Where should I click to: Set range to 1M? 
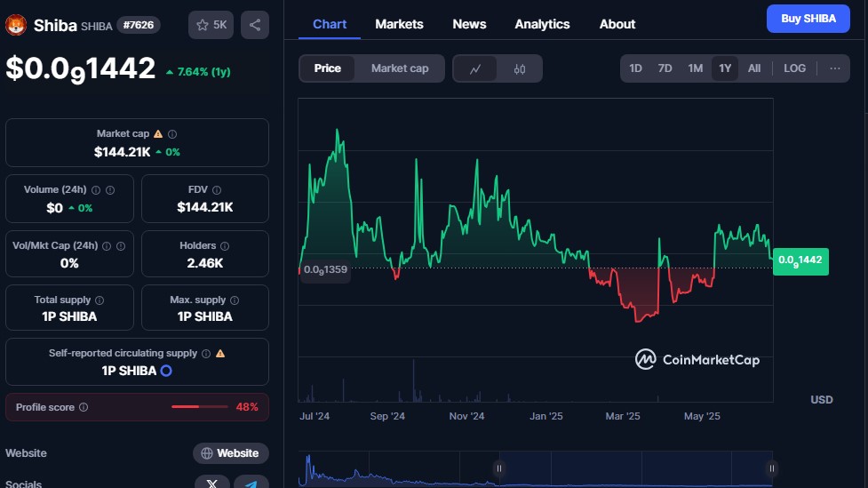pyautogui.click(x=696, y=68)
